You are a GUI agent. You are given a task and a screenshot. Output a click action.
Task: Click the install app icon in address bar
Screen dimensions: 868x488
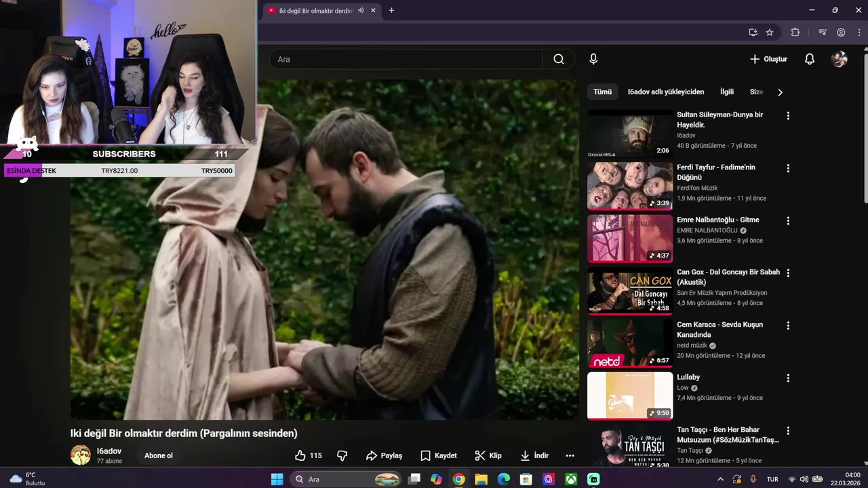click(753, 32)
